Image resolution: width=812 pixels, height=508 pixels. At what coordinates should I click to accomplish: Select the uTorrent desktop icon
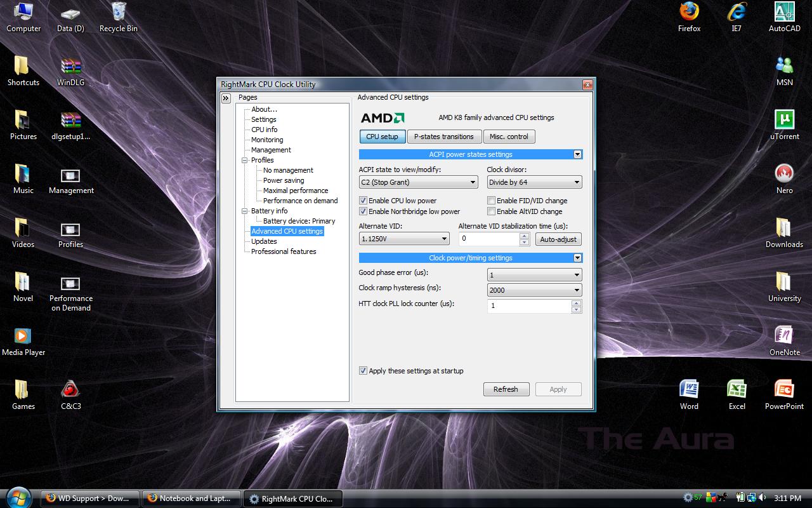(x=785, y=125)
